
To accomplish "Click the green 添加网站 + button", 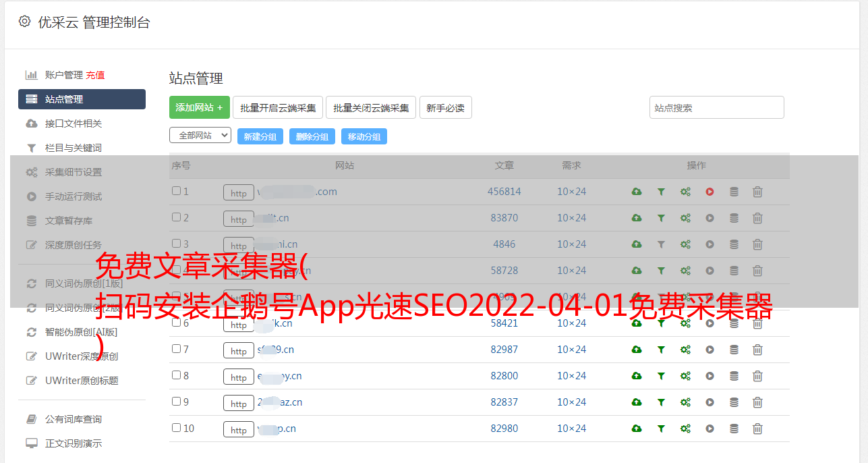I will (200, 107).
